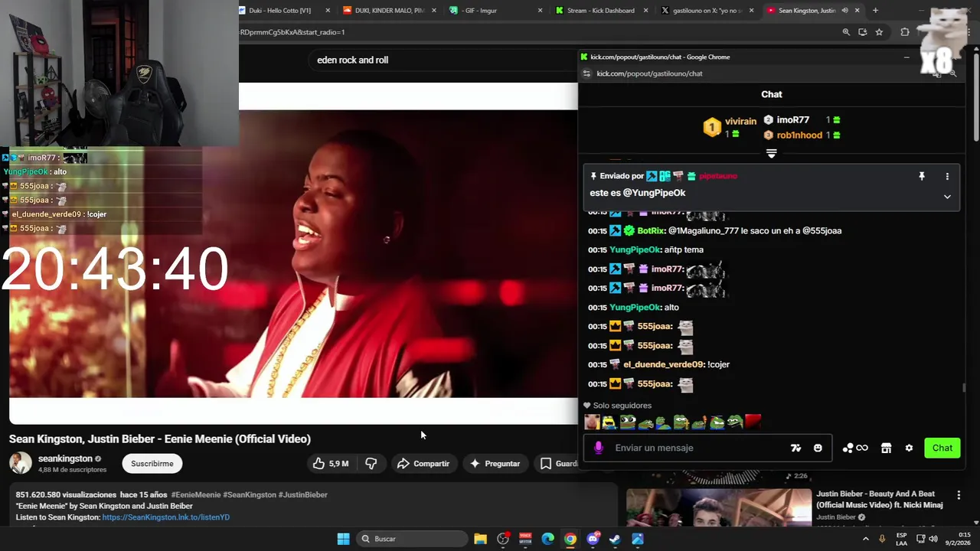Click site info icon in Kick popout

tap(586, 73)
